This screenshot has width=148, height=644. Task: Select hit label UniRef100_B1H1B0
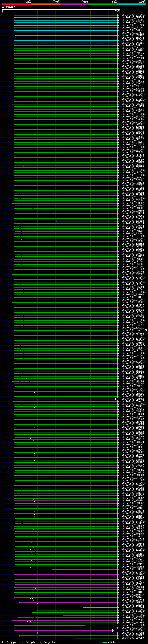point(133,376)
